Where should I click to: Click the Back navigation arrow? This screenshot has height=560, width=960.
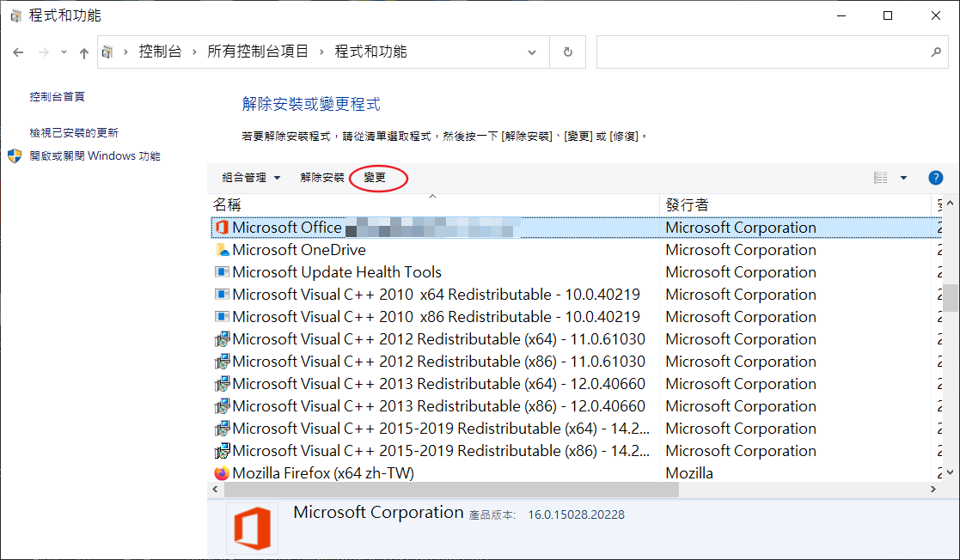click(18, 52)
